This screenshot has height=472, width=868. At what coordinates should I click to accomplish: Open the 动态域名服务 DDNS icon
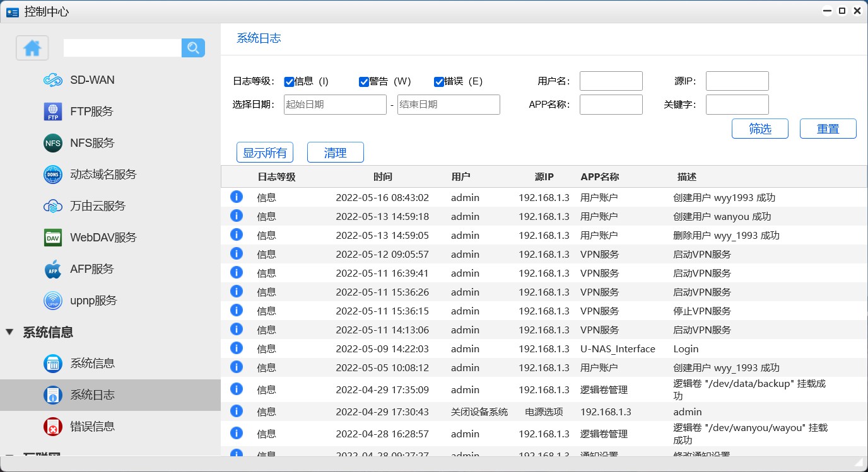53,175
